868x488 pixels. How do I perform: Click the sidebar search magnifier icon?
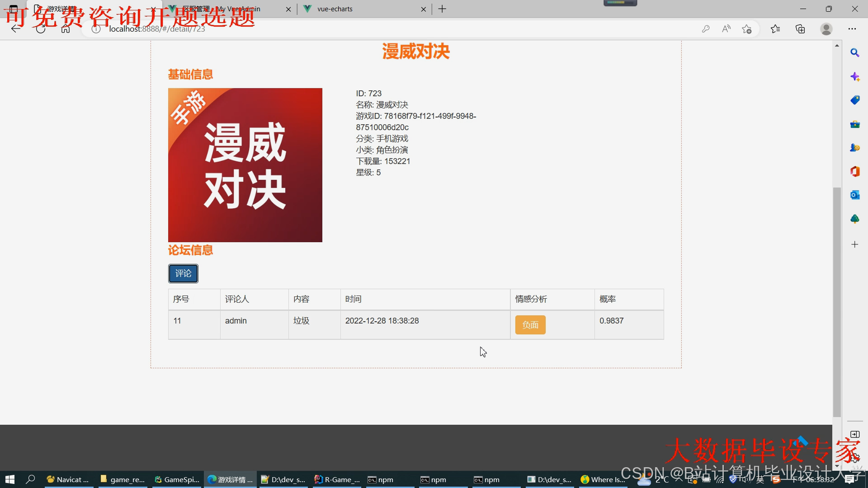(854, 53)
